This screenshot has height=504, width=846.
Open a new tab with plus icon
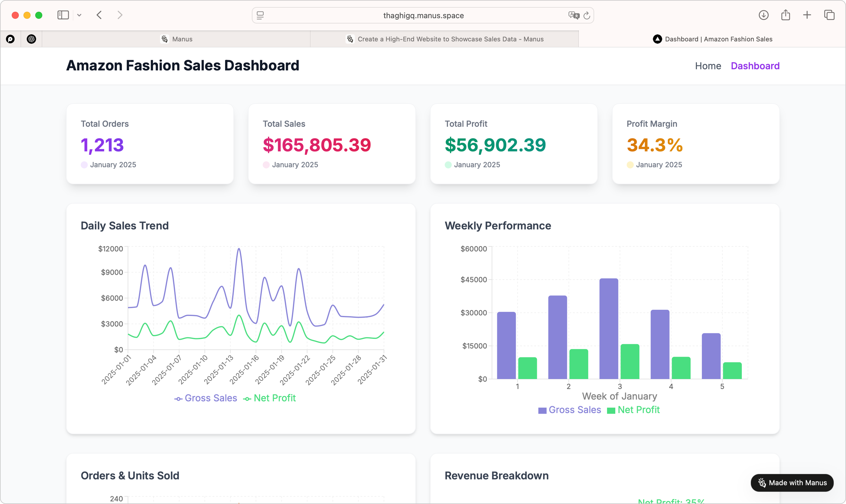[807, 15]
